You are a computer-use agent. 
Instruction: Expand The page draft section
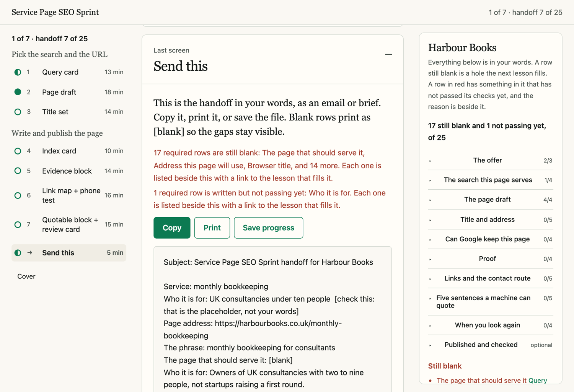(x=491, y=200)
